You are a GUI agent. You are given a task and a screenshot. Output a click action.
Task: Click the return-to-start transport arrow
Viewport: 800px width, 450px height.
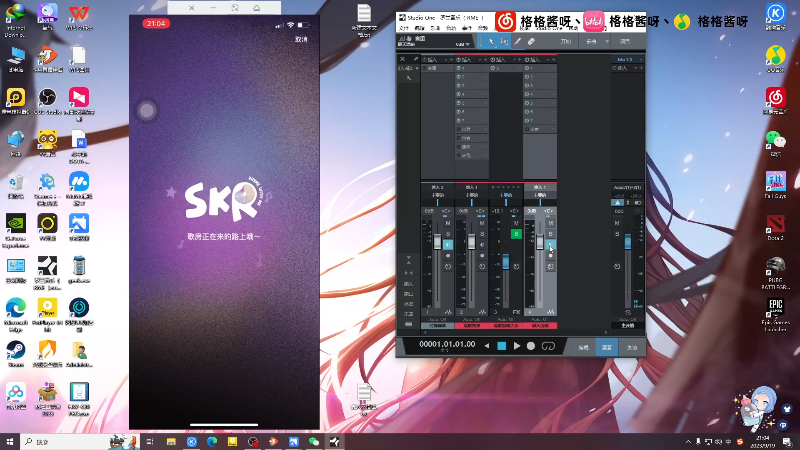487,346
